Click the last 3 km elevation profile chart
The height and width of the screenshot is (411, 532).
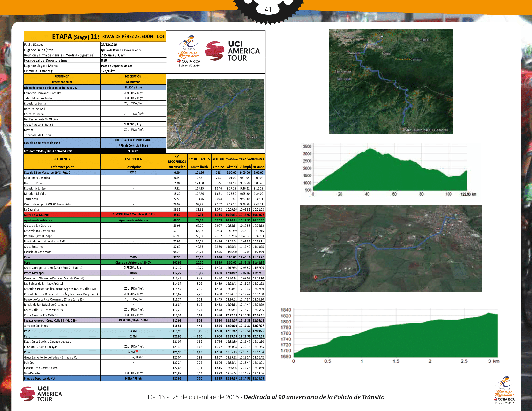click(x=390, y=336)
